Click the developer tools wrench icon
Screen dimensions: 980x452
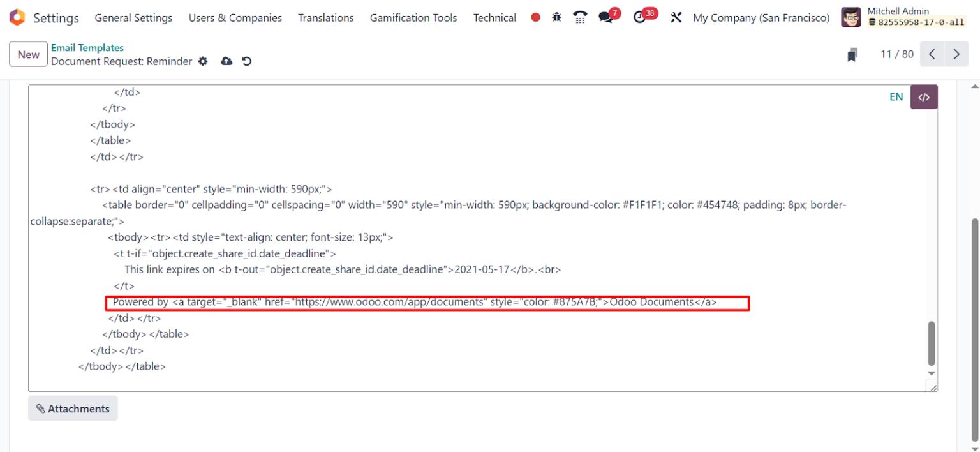(676, 17)
